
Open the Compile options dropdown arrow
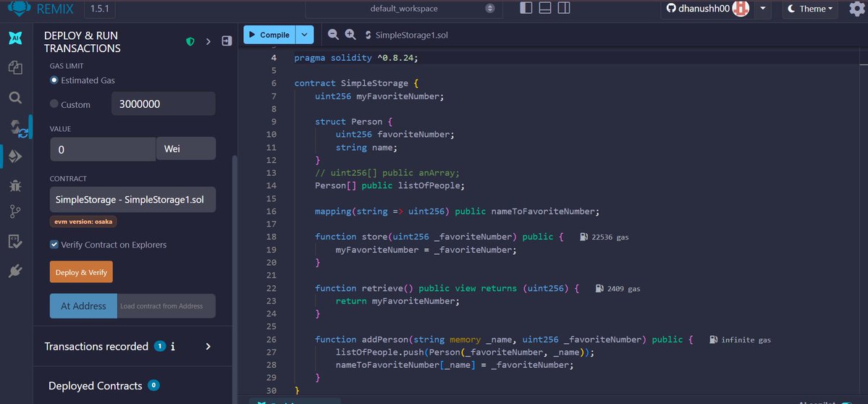point(305,35)
